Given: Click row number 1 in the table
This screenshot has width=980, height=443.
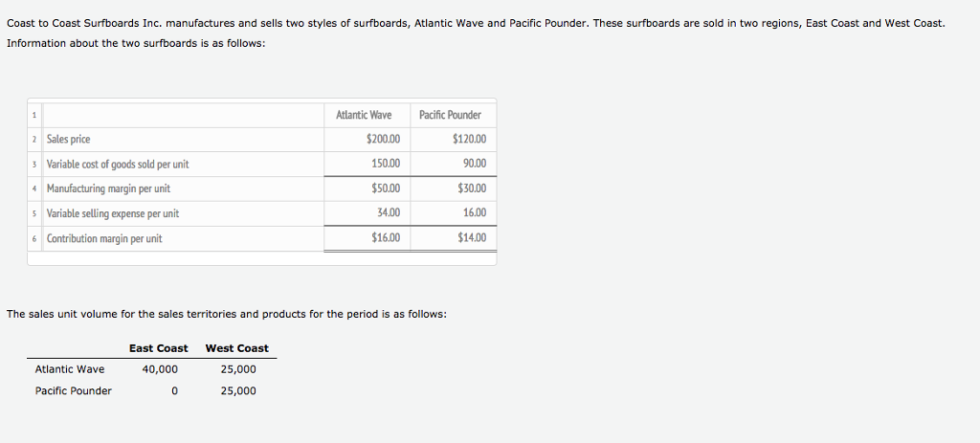Looking at the screenshot, I should tap(33, 116).
